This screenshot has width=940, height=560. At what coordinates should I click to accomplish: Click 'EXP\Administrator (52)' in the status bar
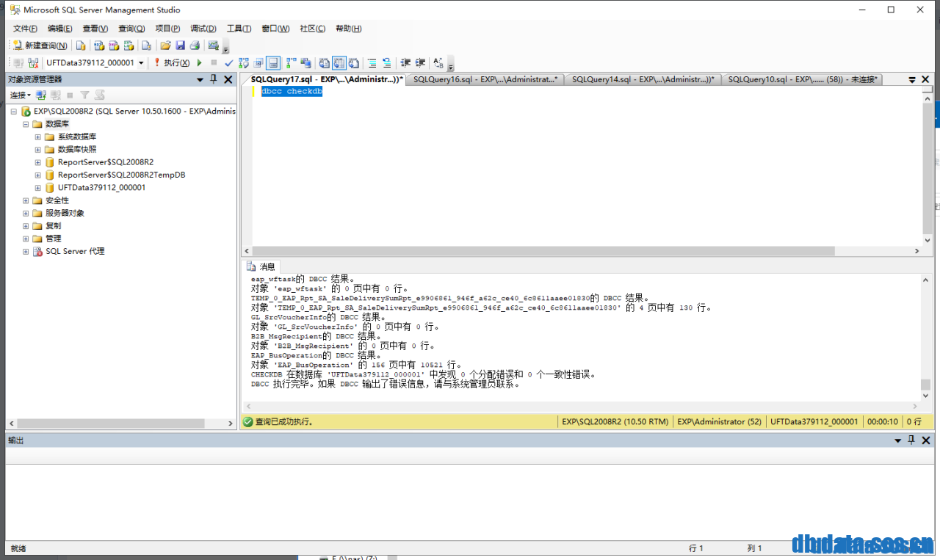point(719,422)
